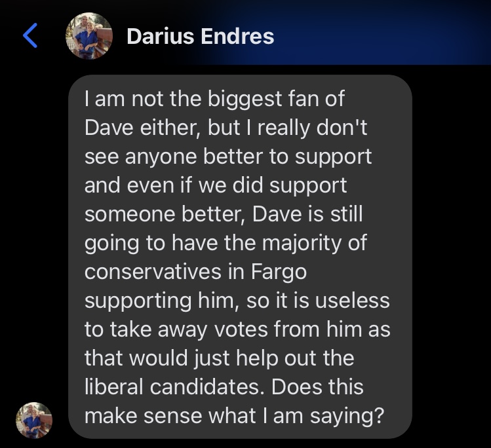The image size is (491, 448).
Task: Click "that would just help out the" line
Action: (x=219, y=358)
